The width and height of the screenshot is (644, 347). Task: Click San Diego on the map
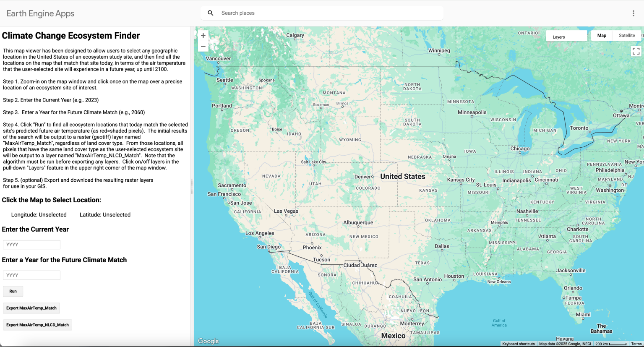click(269, 247)
